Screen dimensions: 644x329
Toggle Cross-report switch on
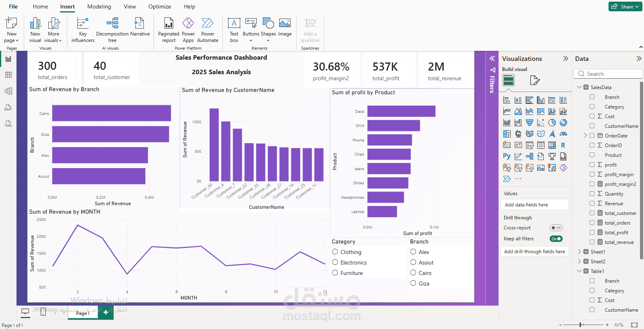click(x=556, y=228)
